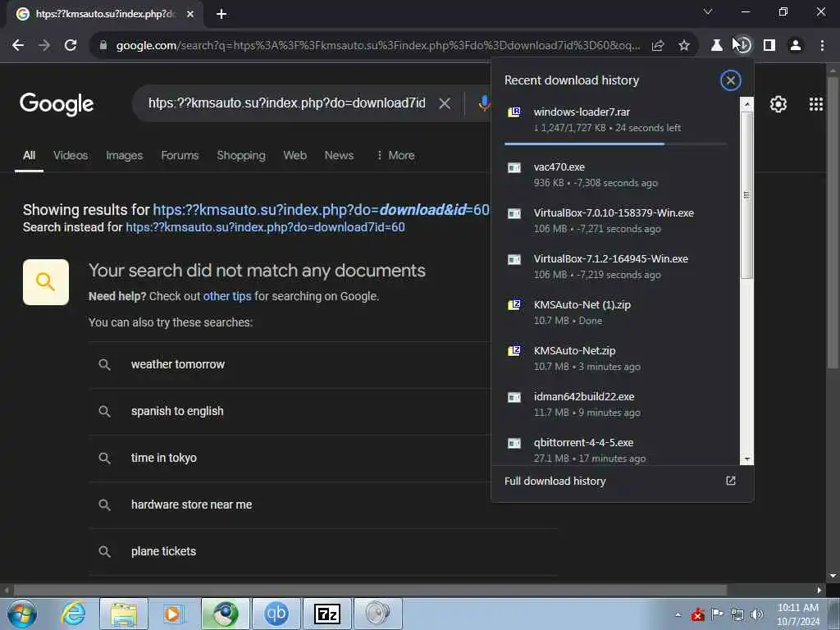840x630 pixels.
Task: Open Google quick settings gear
Action: pyautogui.click(x=778, y=104)
